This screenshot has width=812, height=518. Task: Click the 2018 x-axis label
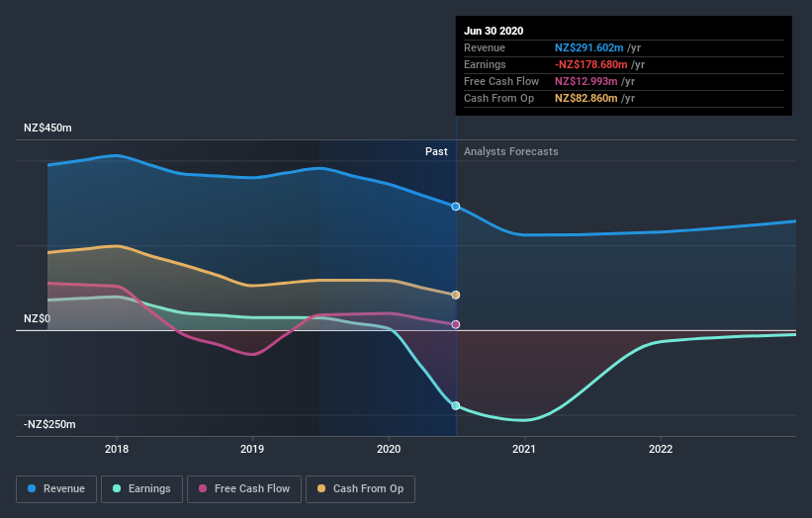(x=117, y=449)
